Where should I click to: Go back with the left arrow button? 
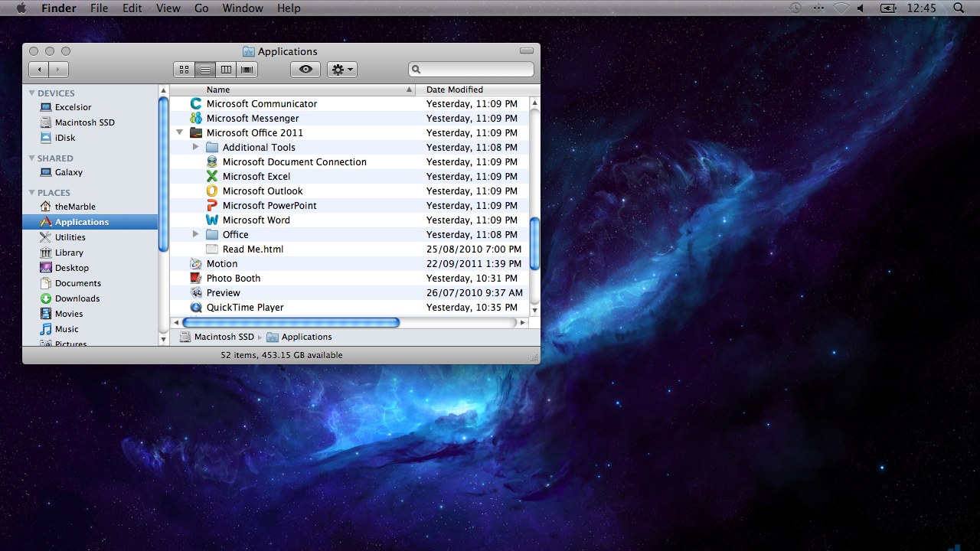pos(38,70)
